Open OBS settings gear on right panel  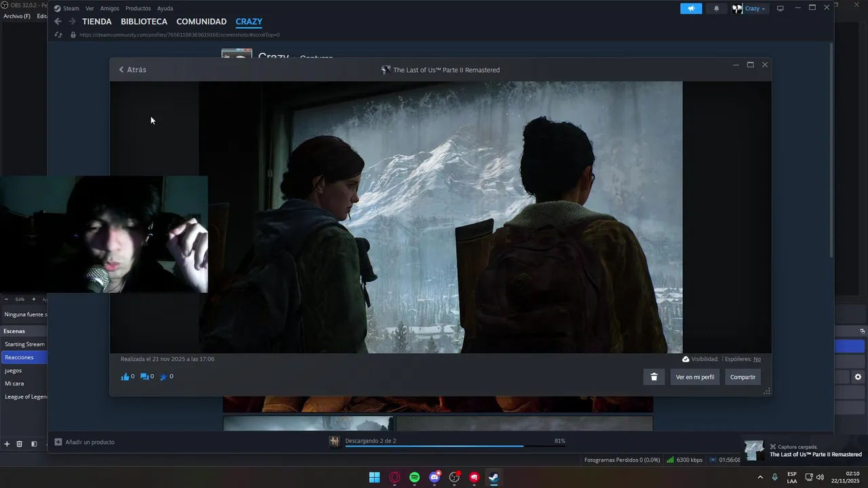tap(858, 377)
